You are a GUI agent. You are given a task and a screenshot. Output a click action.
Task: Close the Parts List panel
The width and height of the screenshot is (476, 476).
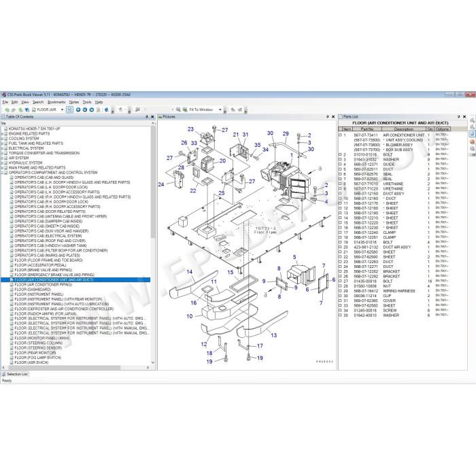pos(464,117)
